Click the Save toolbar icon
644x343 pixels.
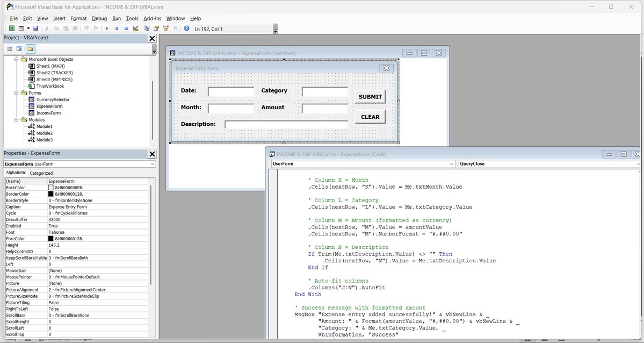tap(36, 28)
